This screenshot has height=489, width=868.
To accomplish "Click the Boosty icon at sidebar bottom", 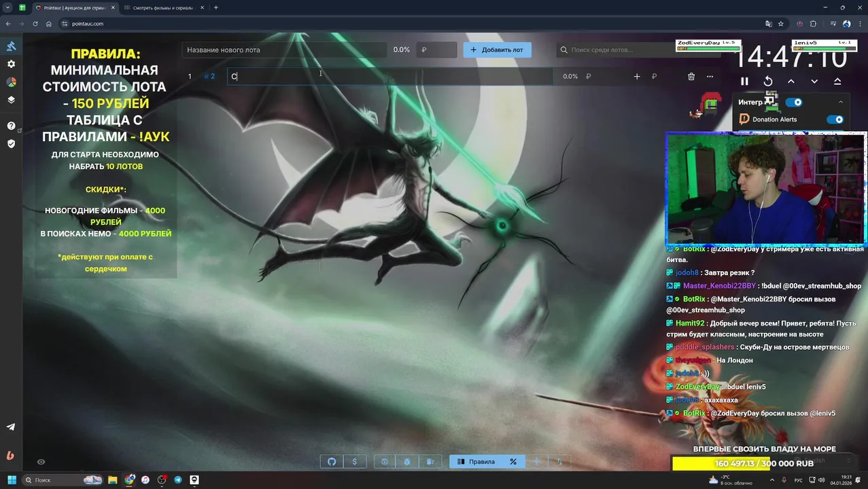I will point(10,456).
